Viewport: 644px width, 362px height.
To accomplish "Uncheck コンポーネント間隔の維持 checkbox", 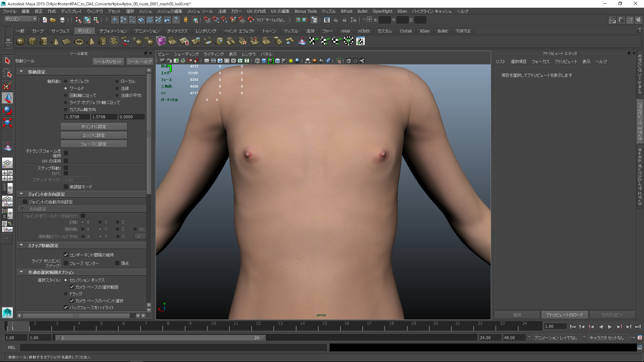I will [x=66, y=255].
